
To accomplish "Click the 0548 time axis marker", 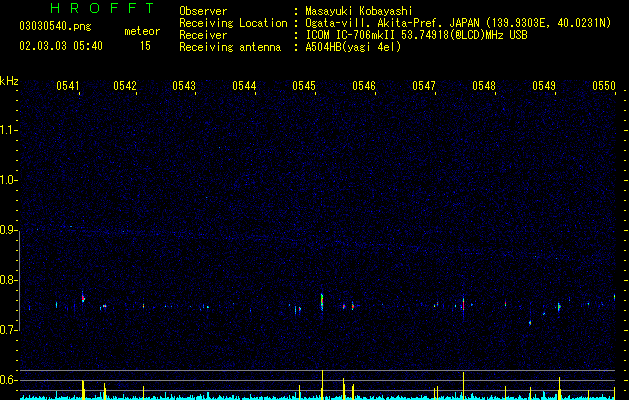I will [x=484, y=86].
